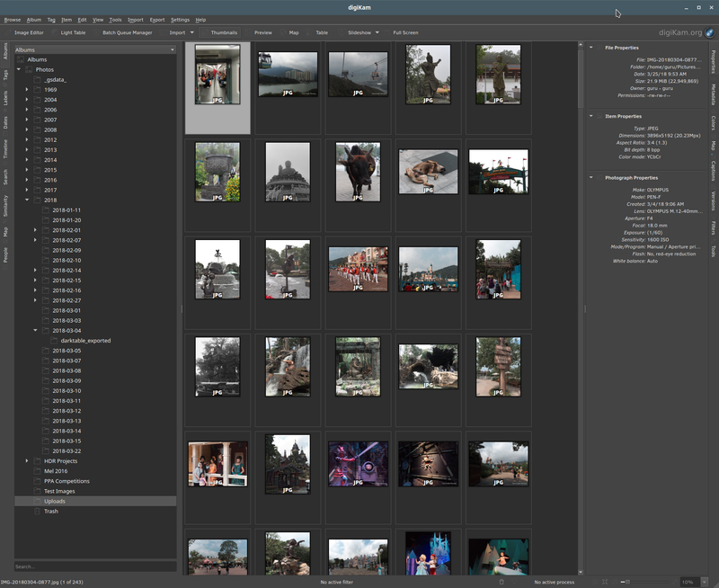The image size is (719, 588).
Task: Open the Filters right sidebar tab
Action: click(x=713, y=227)
